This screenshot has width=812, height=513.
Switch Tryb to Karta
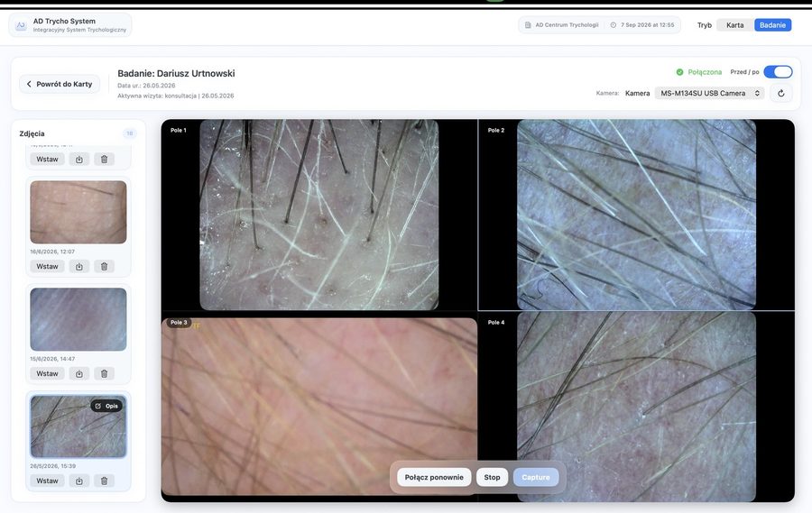pos(734,25)
